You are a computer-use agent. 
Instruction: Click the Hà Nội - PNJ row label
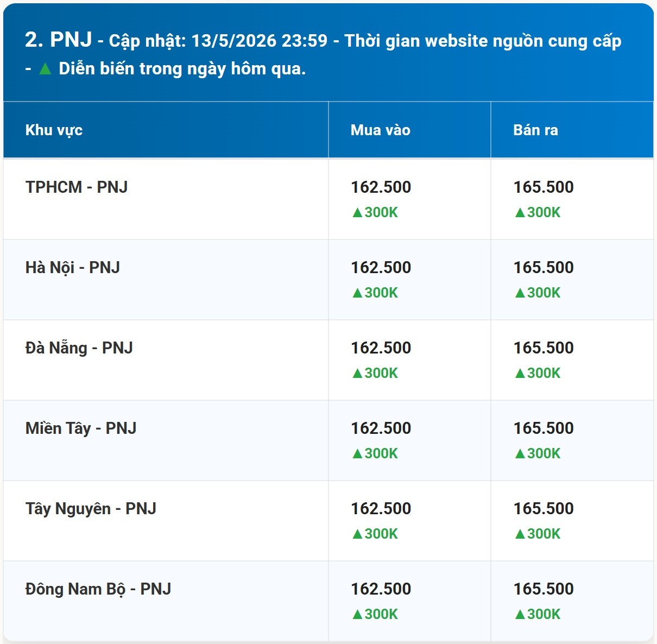pyautogui.click(x=72, y=268)
